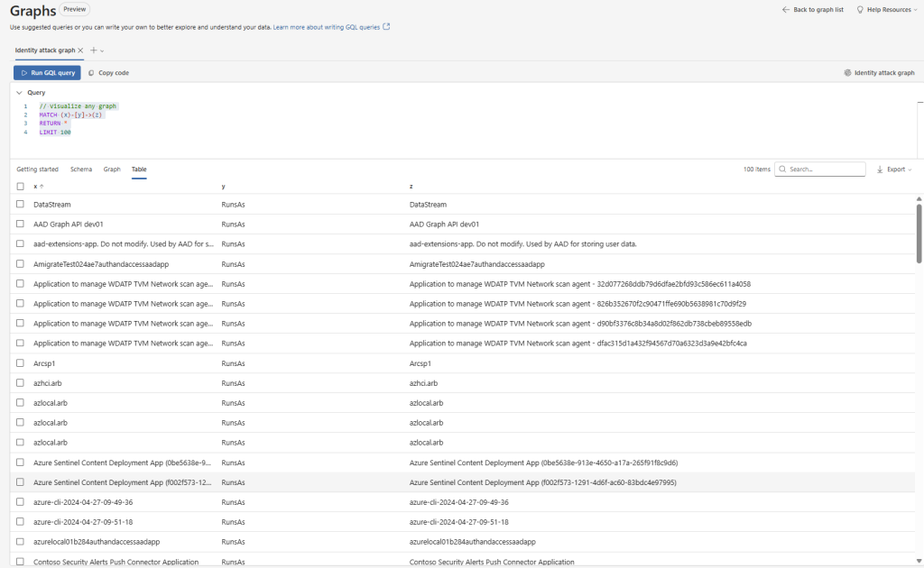Open the dropdown chevron beside the new tab plus
The height and width of the screenshot is (568, 924).
pos(102,50)
